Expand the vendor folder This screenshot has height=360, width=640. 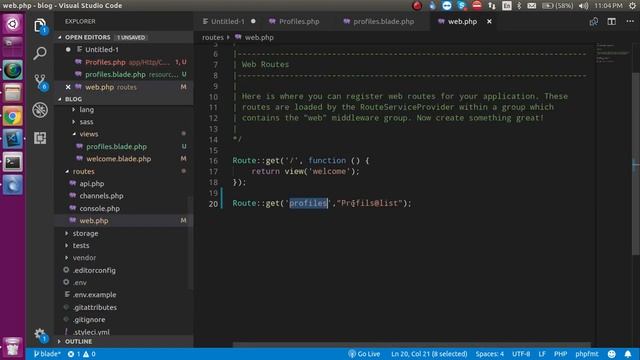(84, 258)
